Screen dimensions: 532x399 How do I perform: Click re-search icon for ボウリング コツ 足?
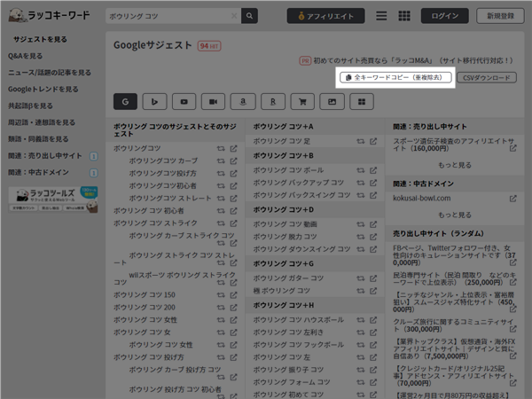(x=361, y=141)
